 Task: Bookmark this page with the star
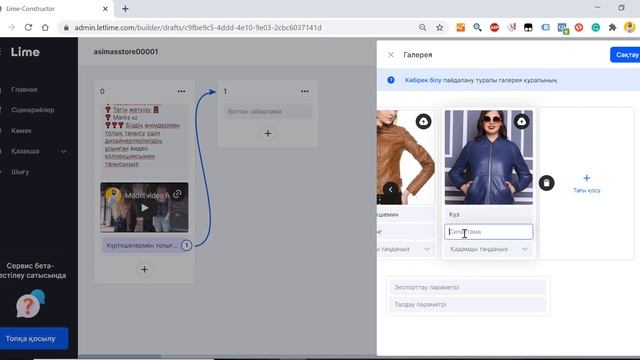pyautogui.click(x=440, y=27)
